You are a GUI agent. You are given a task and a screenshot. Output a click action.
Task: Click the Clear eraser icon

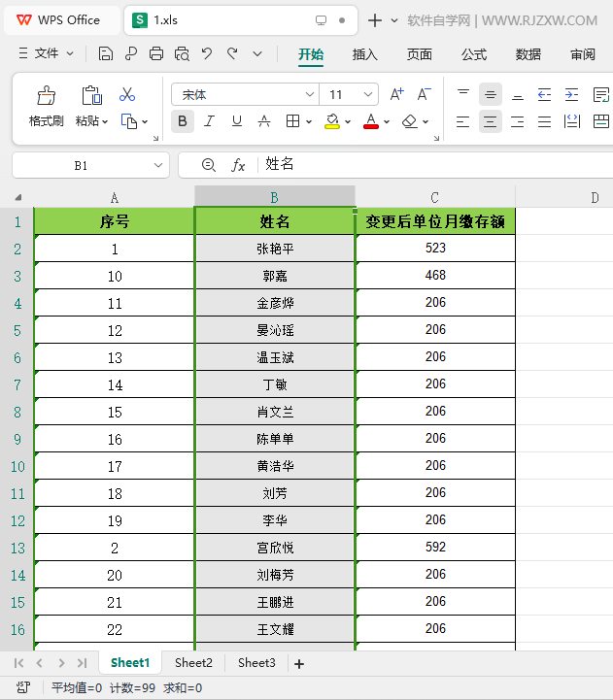pyautogui.click(x=410, y=121)
